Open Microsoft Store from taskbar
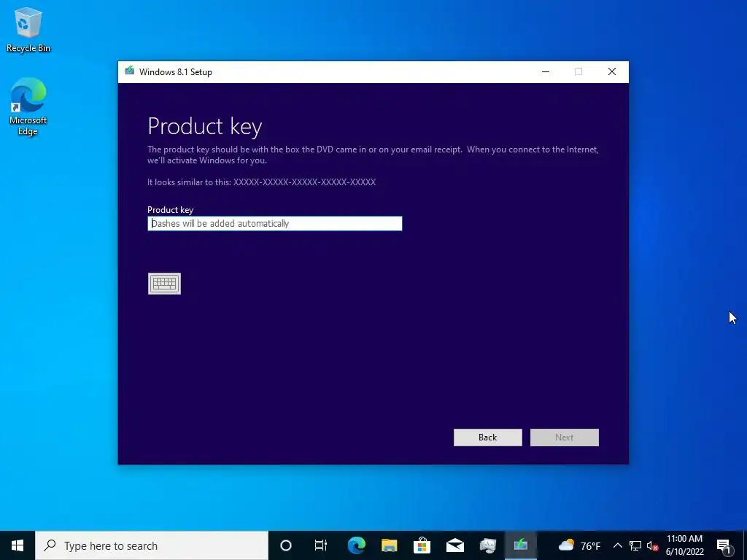747x560 pixels. pos(422,545)
